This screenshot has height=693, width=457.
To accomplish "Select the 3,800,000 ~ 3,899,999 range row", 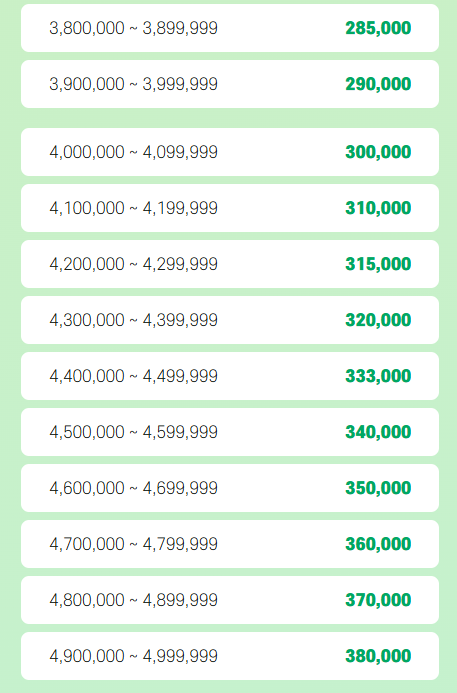I will [x=230, y=28].
